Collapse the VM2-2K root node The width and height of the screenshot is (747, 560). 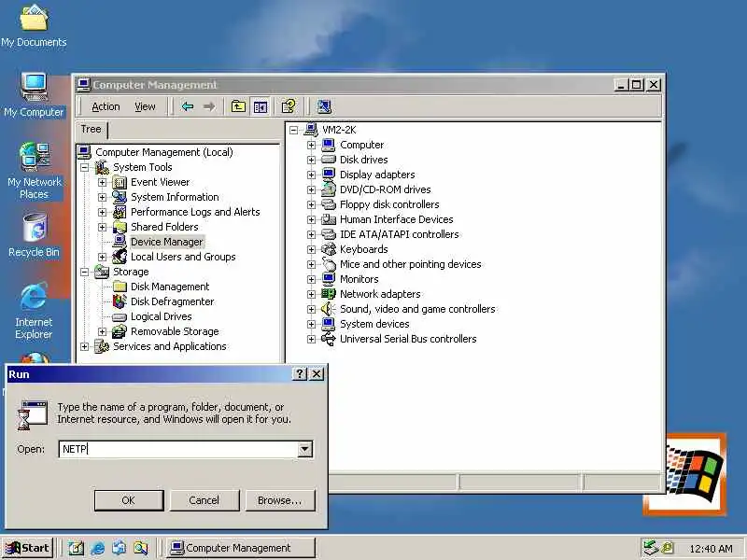(x=293, y=130)
